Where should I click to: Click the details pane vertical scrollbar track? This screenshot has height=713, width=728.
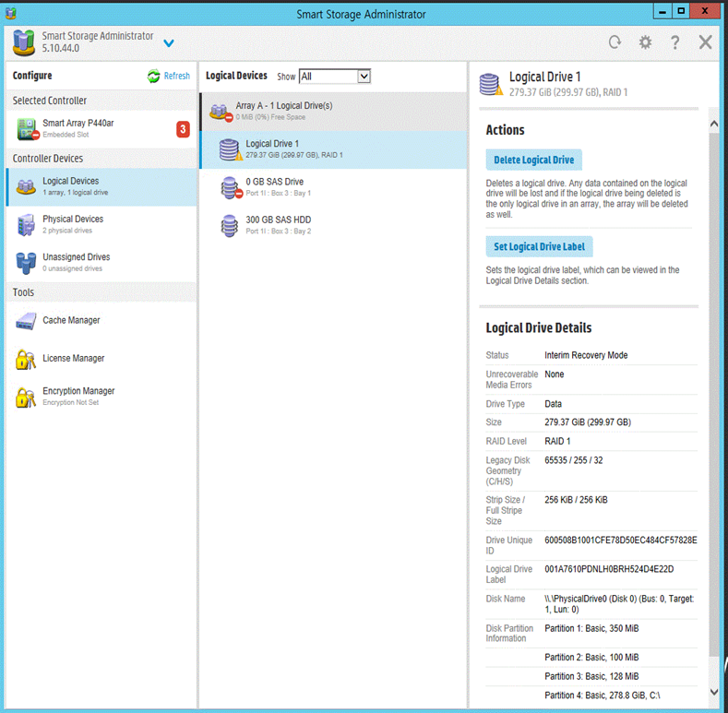coord(714,409)
